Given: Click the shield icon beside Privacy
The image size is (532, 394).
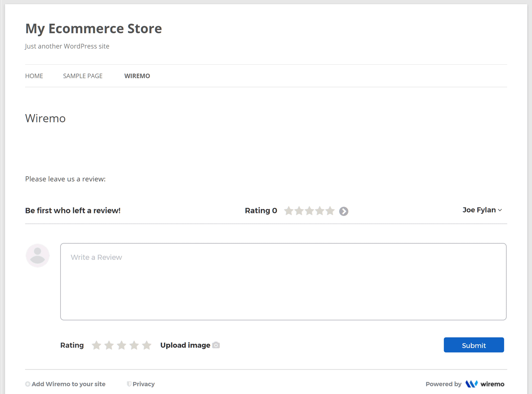Looking at the screenshot, I should pyautogui.click(x=129, y=384).
